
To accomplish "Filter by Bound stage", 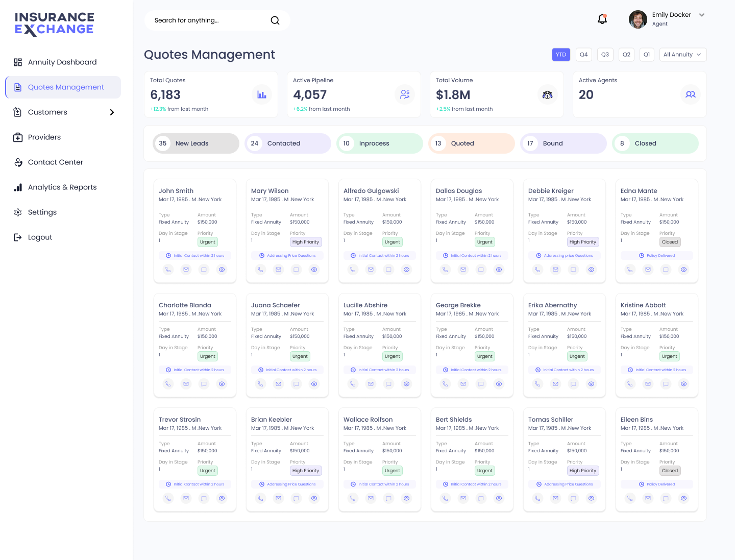I will (x=563, y=143).
